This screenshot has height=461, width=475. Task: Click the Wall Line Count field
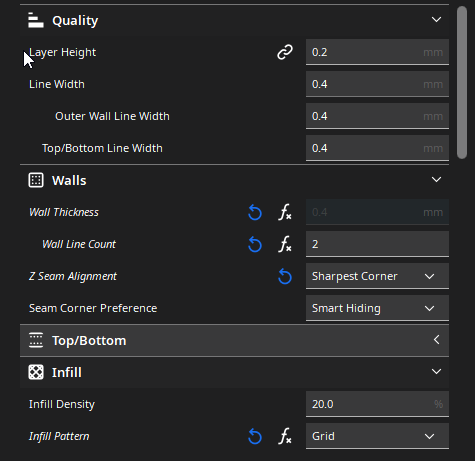(x=377, y=244)
